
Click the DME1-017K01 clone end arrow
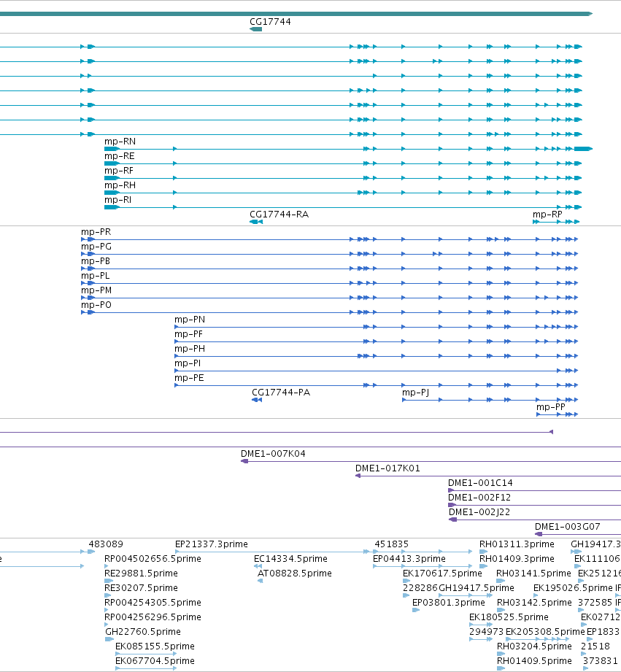click(x=358, y=476)
